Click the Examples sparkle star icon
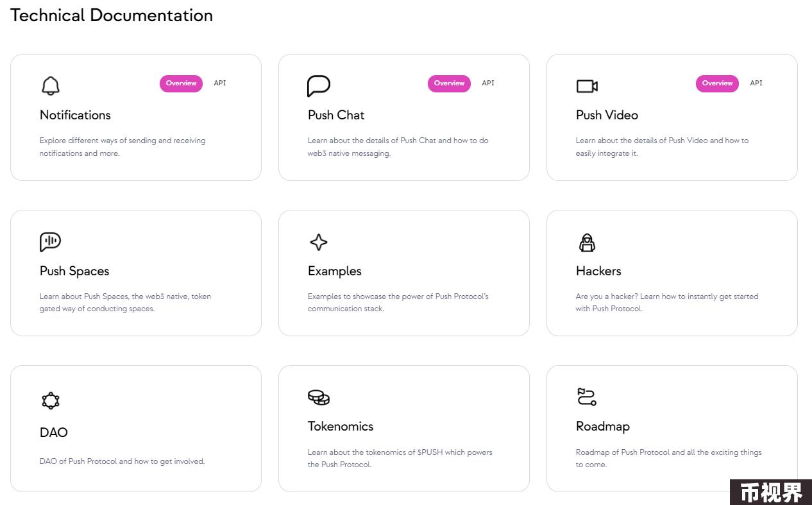This screenshot has width=812, height=505. coord(319,242)
